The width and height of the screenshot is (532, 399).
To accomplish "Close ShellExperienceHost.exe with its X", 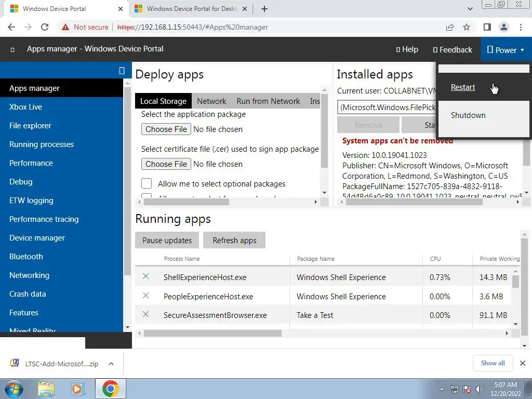I will (x=146, y=276).
